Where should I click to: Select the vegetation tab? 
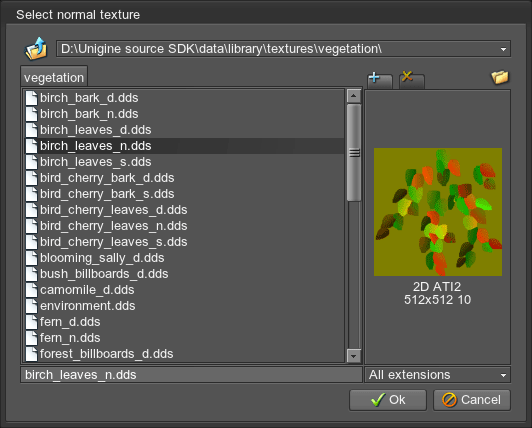(x=54, y=77)
